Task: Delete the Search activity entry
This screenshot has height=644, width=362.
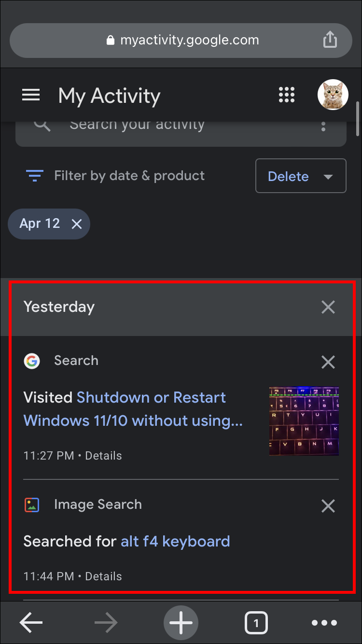Action: [328, 362]
